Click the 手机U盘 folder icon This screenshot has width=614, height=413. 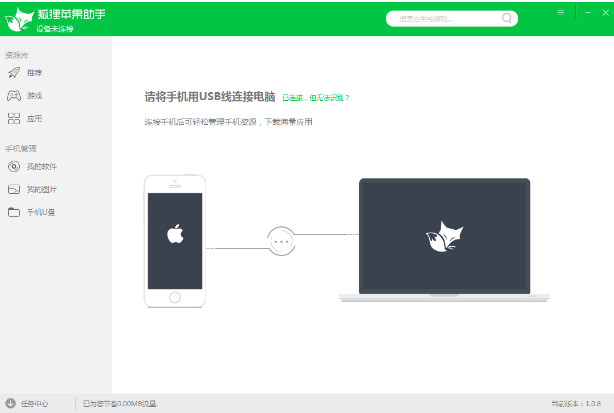14,212
